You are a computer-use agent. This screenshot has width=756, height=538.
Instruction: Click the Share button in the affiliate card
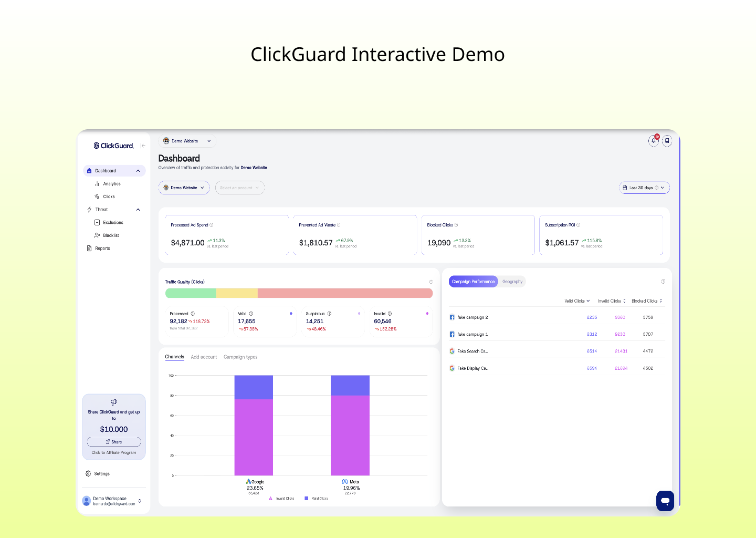[114, 442]
